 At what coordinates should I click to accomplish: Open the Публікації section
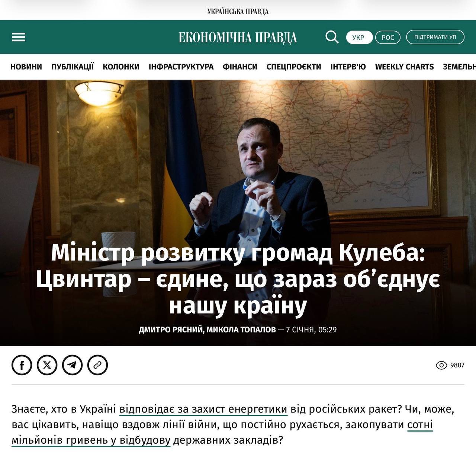point(73,67)
